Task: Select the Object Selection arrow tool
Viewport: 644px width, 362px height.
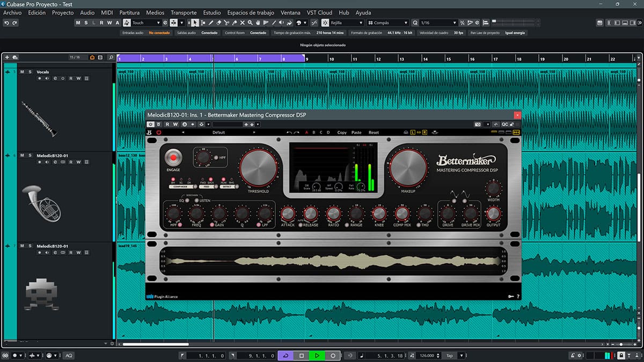Action: click(x=195, y=23)
